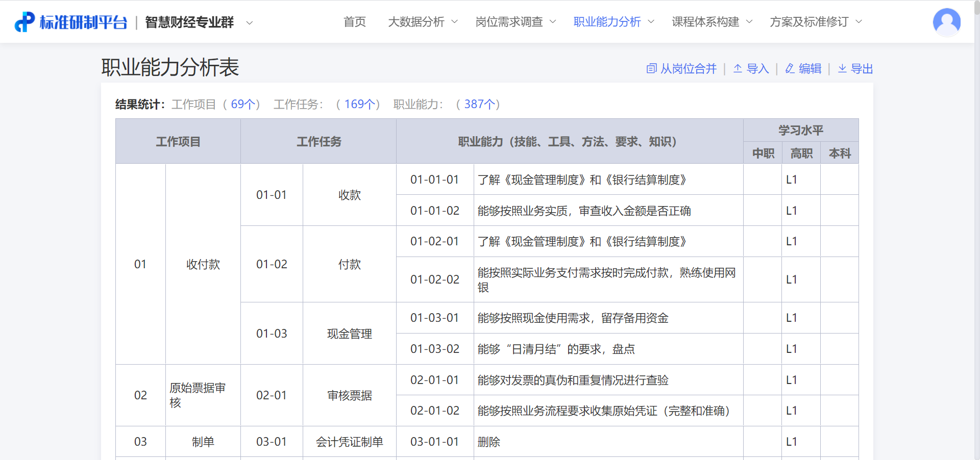Click 能够按照现金使用需求，留存备用资金
The width and height of the screenshot is (980, 460).
(573, 318)
